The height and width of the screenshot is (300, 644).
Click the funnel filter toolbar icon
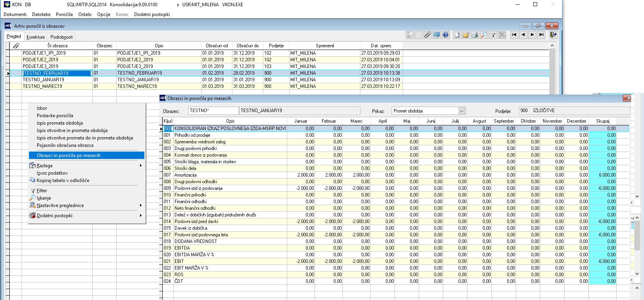click(x=493, y=35)
